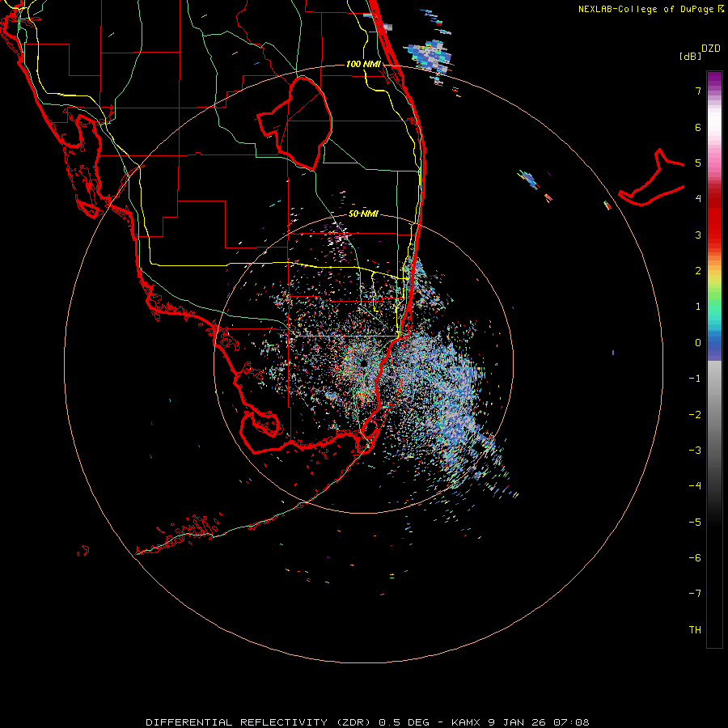Click the colorbar label -7
The image size is (728, 728).
pos(695,594)
